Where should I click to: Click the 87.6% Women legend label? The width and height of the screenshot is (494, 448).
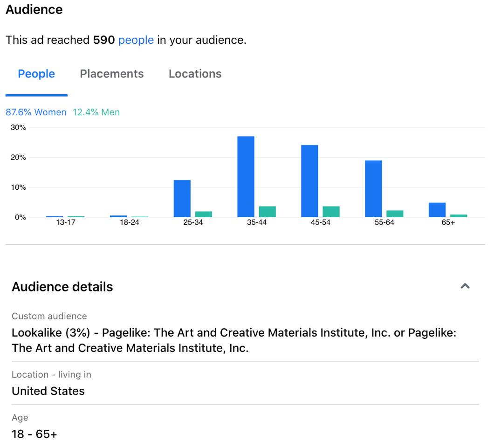click(36, 112)
